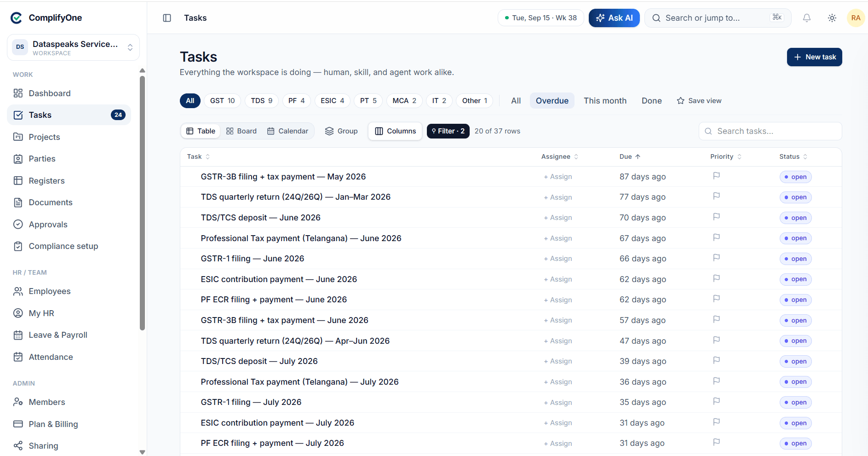
Task: Assign the GSTR-3B May 2026 task
Action: pos(558,177)
